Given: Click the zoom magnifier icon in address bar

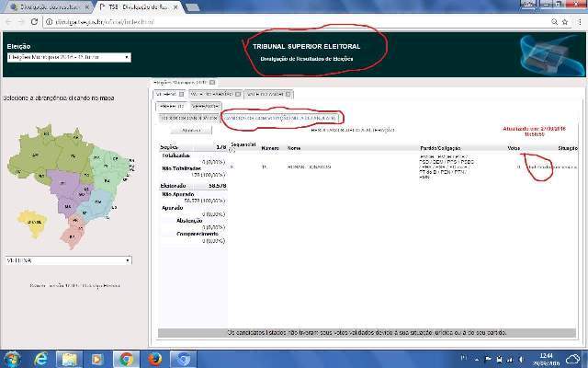Looking at the screenshot, I should pos(554,22).
